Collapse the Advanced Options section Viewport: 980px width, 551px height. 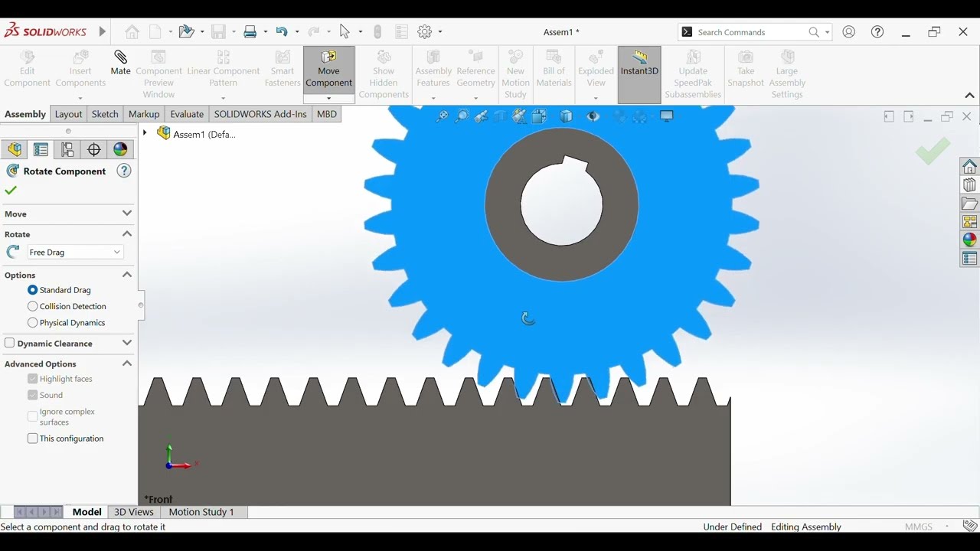tap(127, 364)
